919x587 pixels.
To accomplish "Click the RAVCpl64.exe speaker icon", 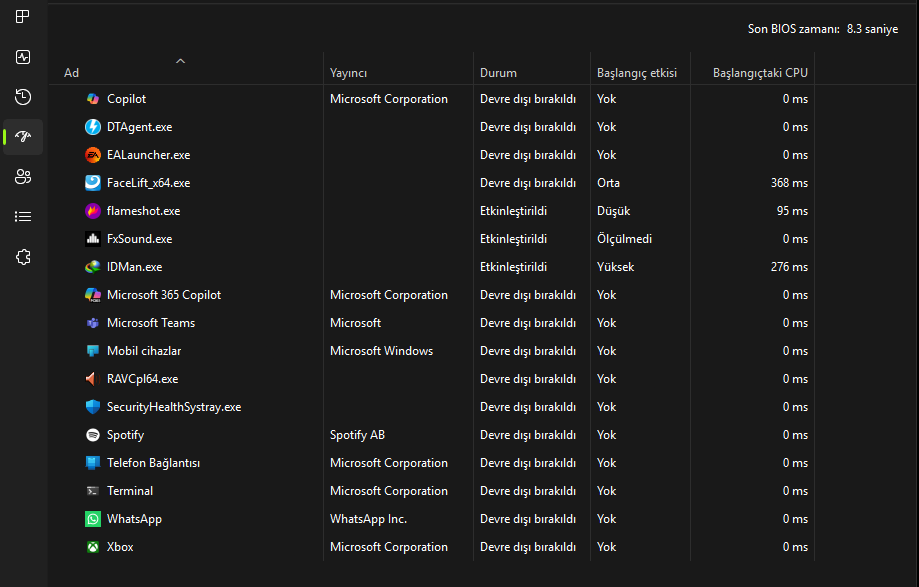I will coord(91,379).
